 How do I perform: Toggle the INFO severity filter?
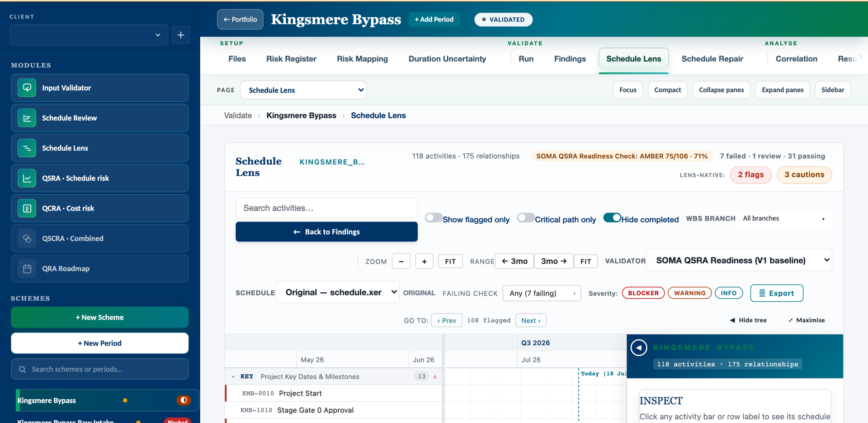[728, 293]
